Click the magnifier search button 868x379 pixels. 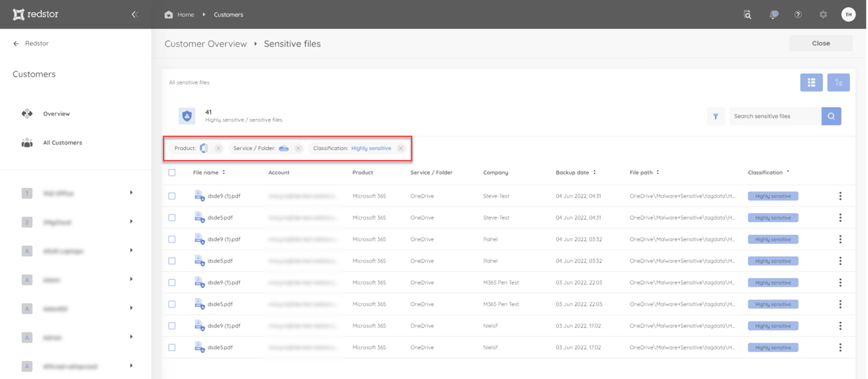tap(831, 116)
